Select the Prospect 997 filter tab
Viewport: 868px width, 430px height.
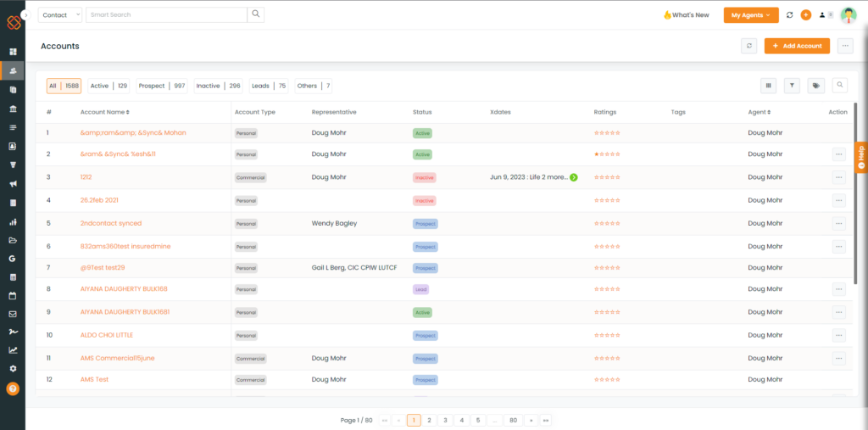point(162,86)
